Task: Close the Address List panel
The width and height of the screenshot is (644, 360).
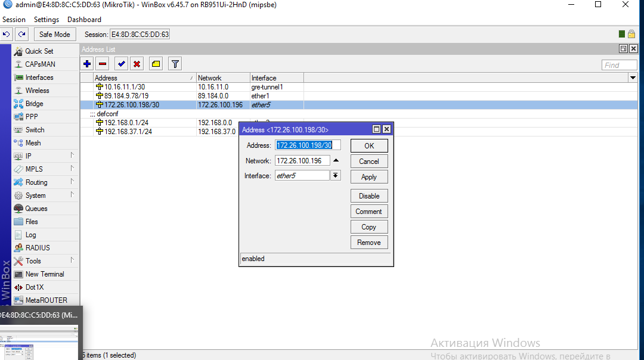Action: [x=633, y=49]
